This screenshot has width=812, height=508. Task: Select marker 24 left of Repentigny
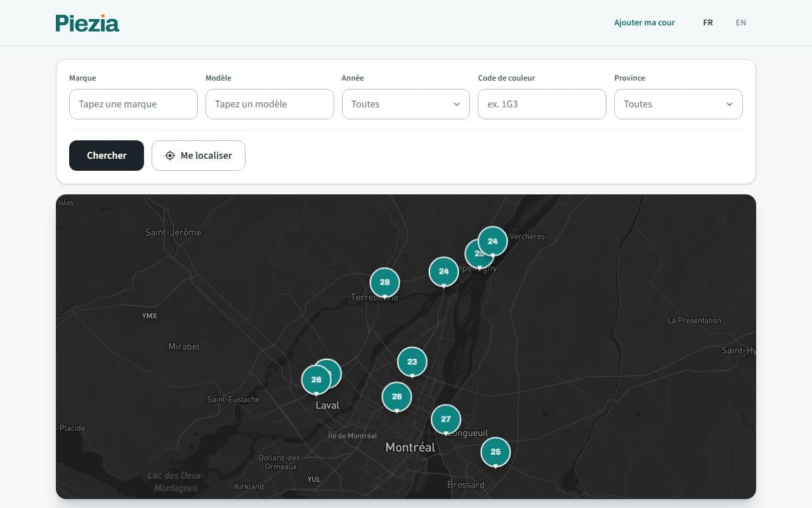[x=443, y=271]
